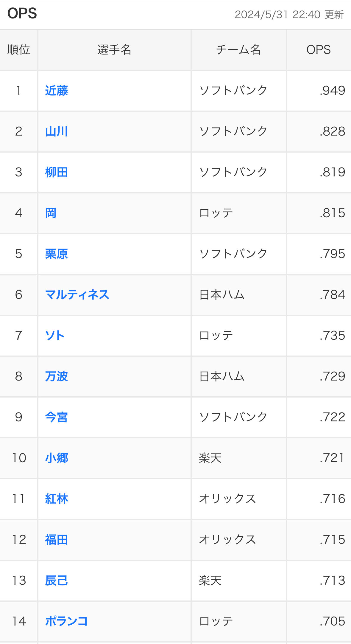
Task: Click the 順位 column header
Action: [x=19, y=50]
